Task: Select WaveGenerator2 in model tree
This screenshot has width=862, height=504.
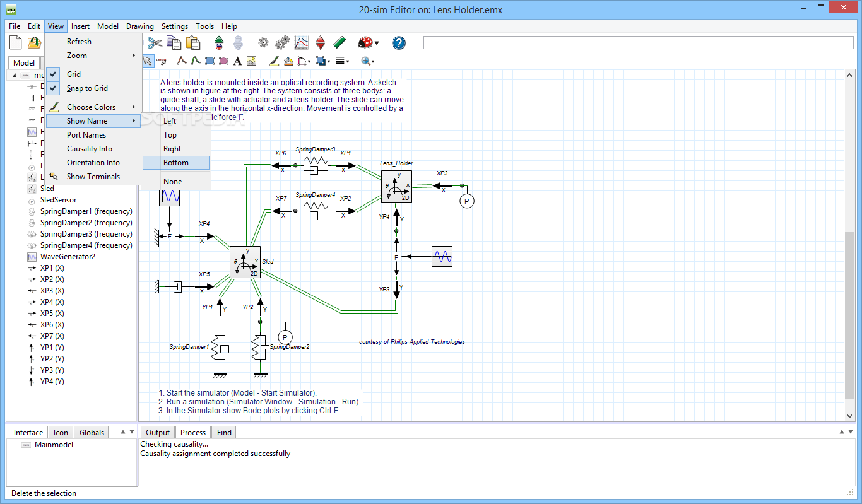Action: 68,257
